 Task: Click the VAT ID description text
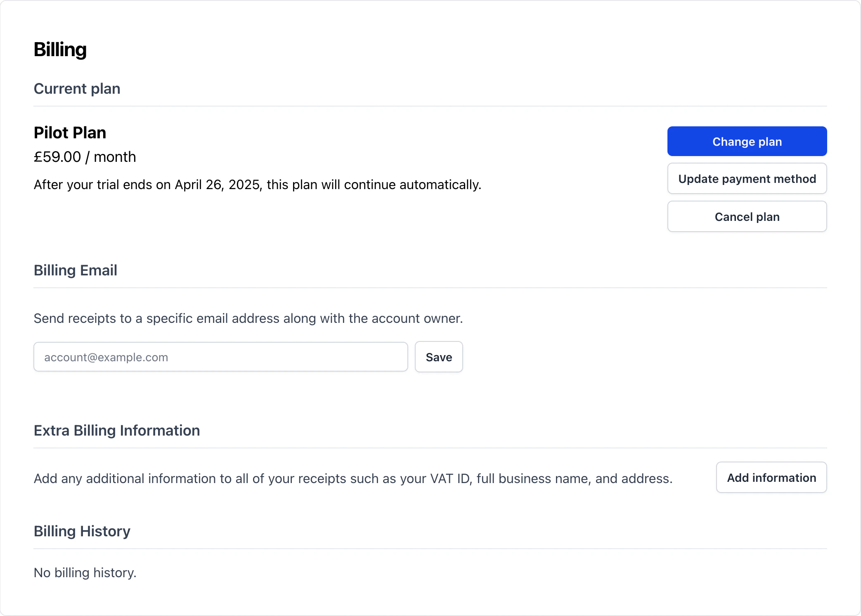point(353,479)
